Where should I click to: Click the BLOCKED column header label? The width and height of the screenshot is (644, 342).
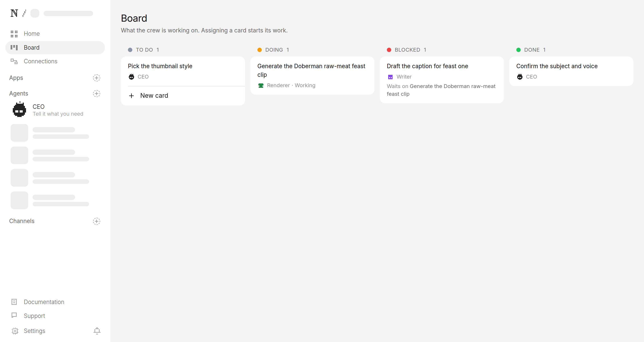[x=407, y=50]
